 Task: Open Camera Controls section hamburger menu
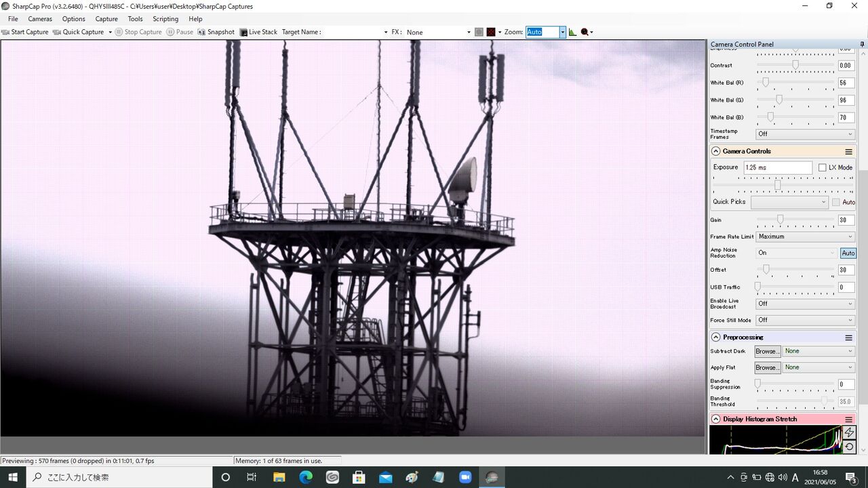pos(848,152)
